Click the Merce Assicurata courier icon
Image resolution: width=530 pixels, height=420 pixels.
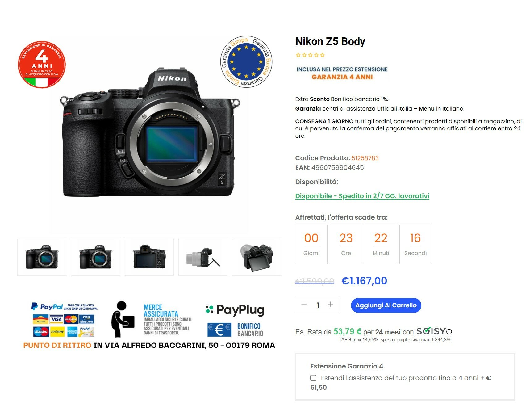(123, 319)
